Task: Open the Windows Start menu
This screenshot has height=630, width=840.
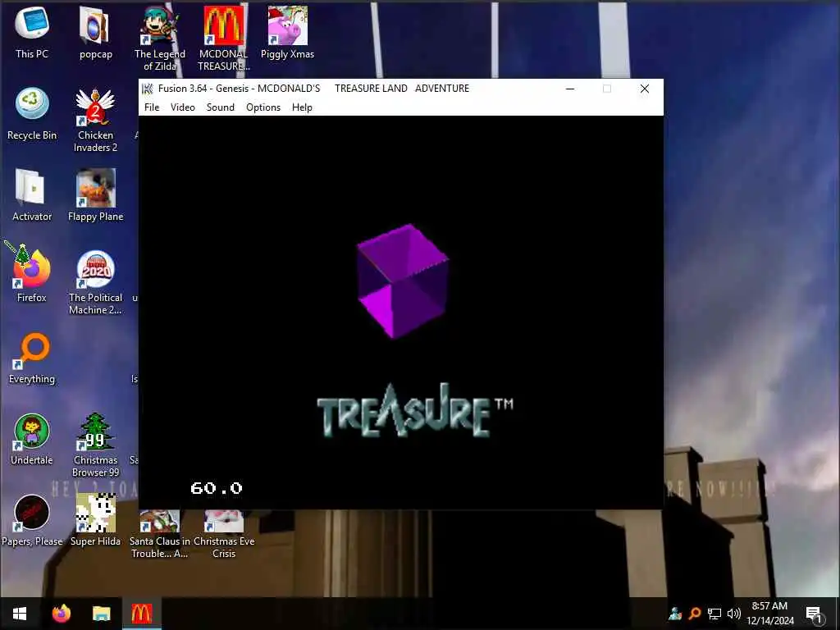Action: [x=20, y=614]
